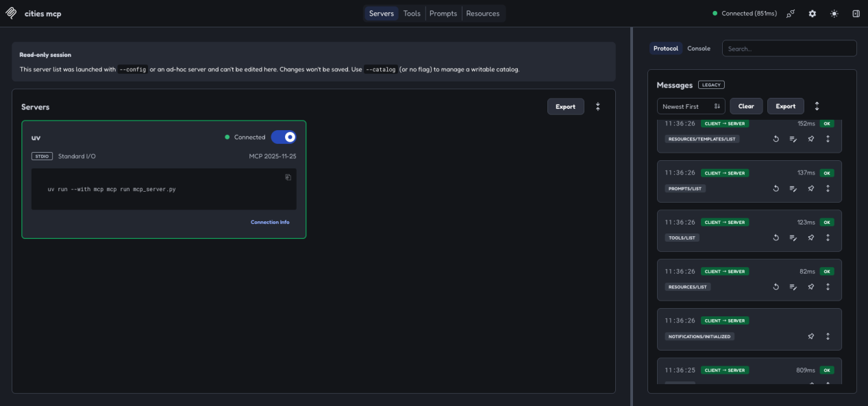Screen dimensions: 868x406
Task: Open the Newest First sort dropdown
Action: coord(691,106)
